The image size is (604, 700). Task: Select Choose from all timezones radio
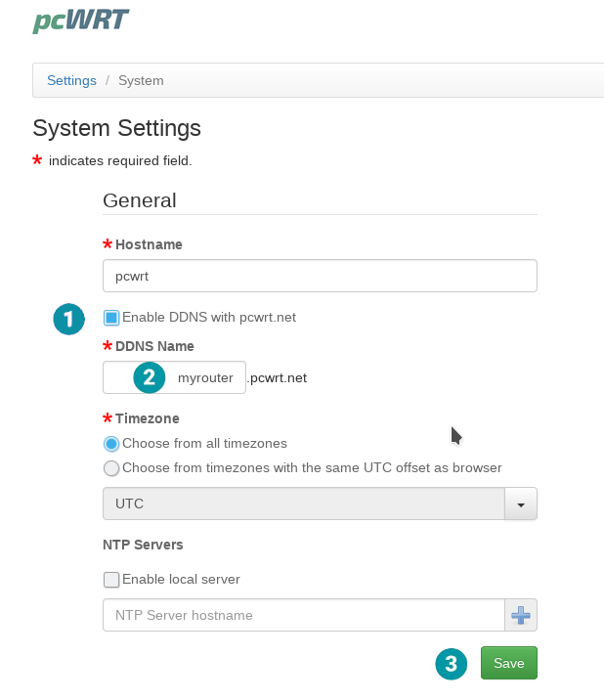coord(111,444)
